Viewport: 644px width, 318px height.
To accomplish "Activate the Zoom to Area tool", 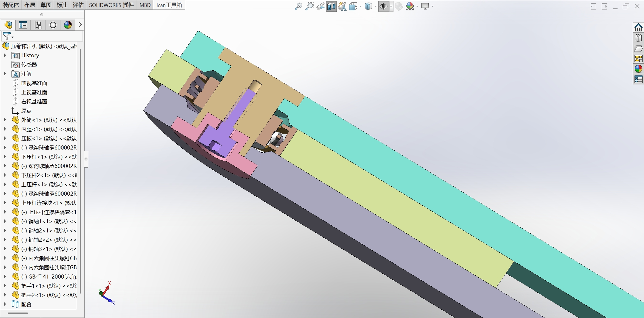I will 309,6.
